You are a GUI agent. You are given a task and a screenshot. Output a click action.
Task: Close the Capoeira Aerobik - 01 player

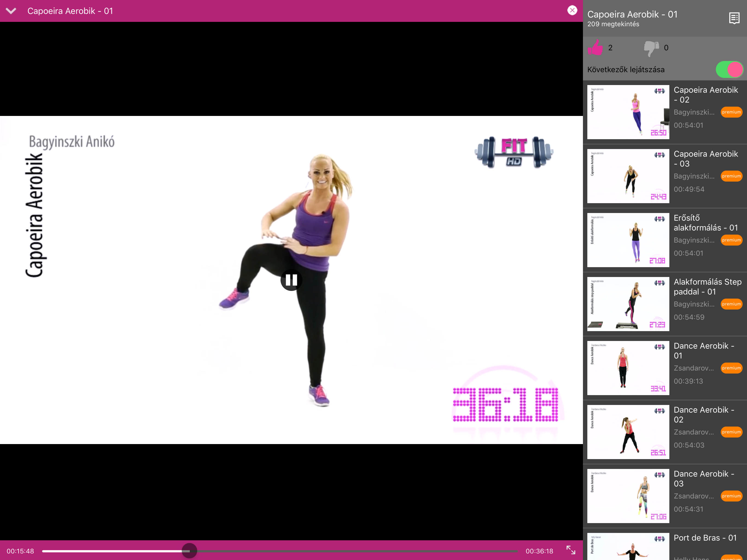pyautogui.click(x=572, y=10)
